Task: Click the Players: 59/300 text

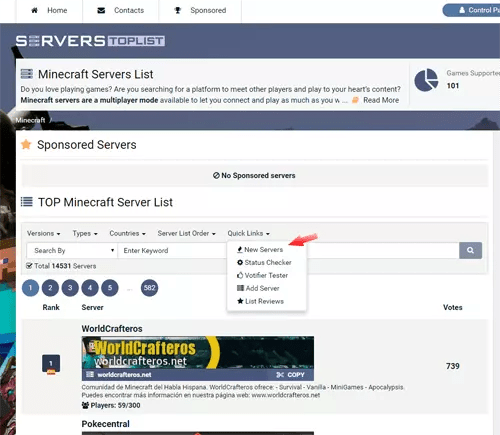Action: click(115, 405)
